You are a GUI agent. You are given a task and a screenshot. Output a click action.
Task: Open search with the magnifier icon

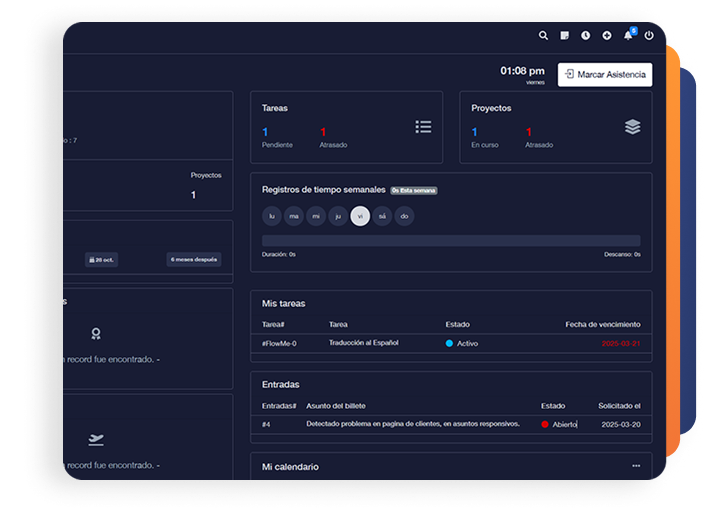click(543, 36)
